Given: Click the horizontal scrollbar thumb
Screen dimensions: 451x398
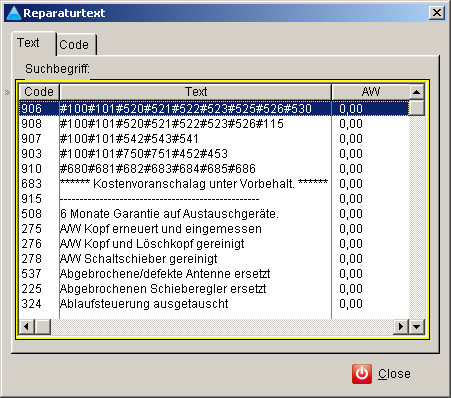Looking at the screenshot, I should pyautogui.click(x=43, y=326).
